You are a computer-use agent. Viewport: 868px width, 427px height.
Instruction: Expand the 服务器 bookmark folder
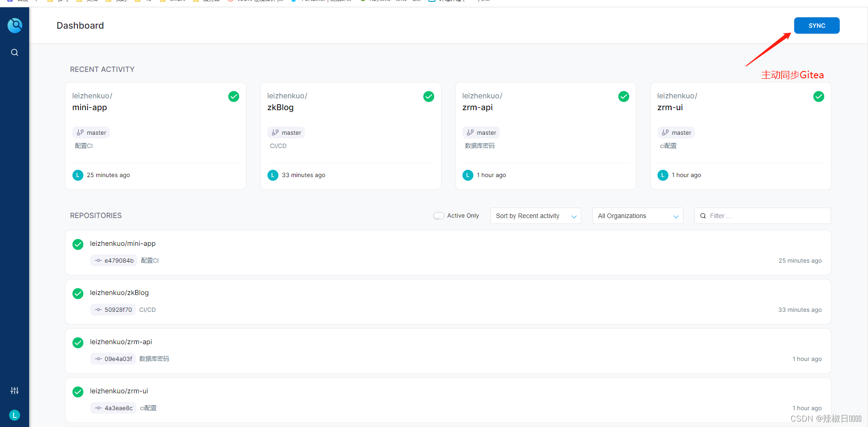click(207, 1)
